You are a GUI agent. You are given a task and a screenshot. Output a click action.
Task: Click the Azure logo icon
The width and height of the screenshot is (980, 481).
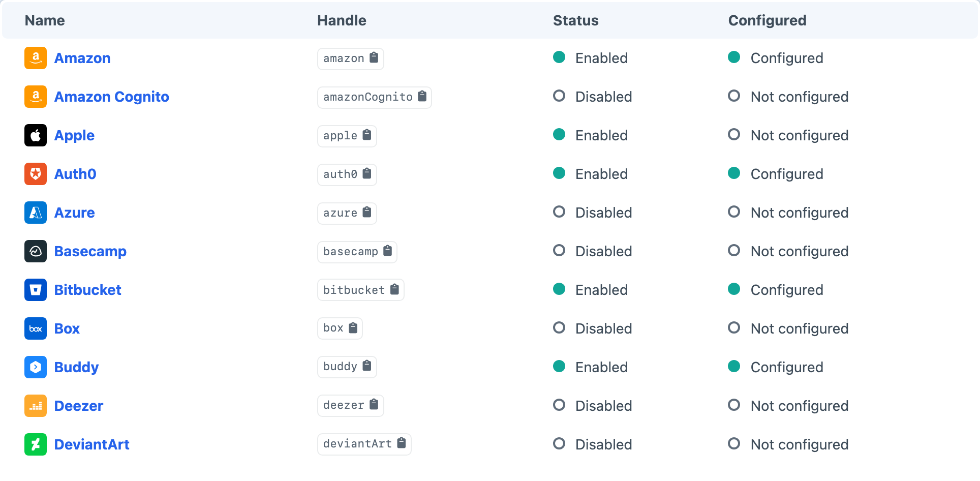pyautogui.click(x=36, y=213)
